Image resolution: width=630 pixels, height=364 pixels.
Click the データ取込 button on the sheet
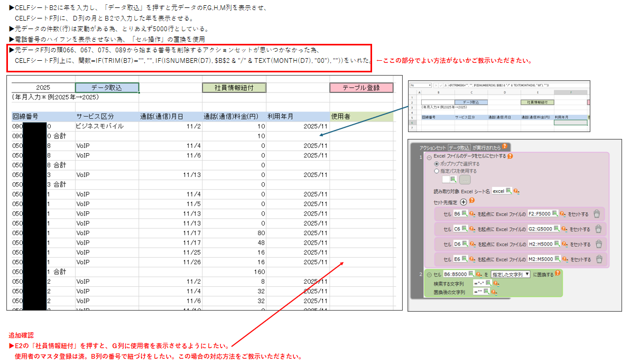click(107, 88)
